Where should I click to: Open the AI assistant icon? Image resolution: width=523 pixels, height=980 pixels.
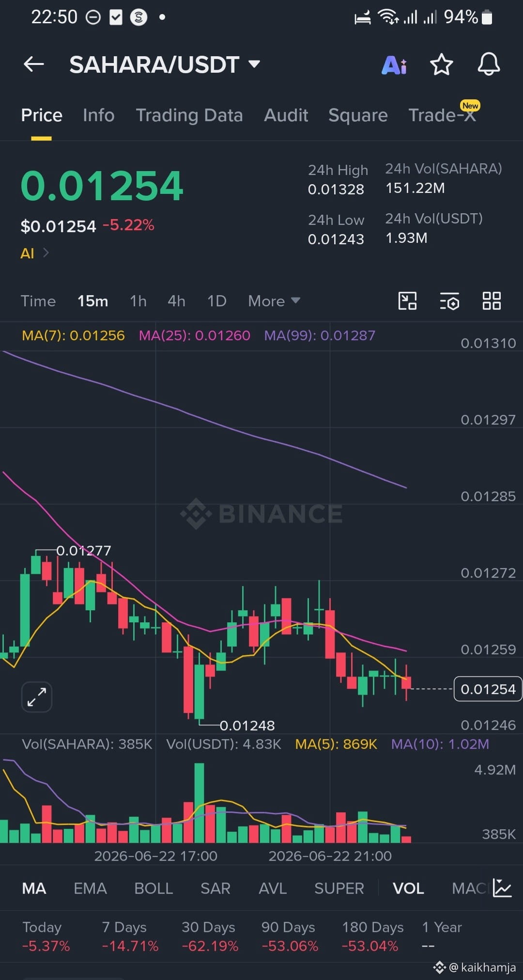click(394, 64)
